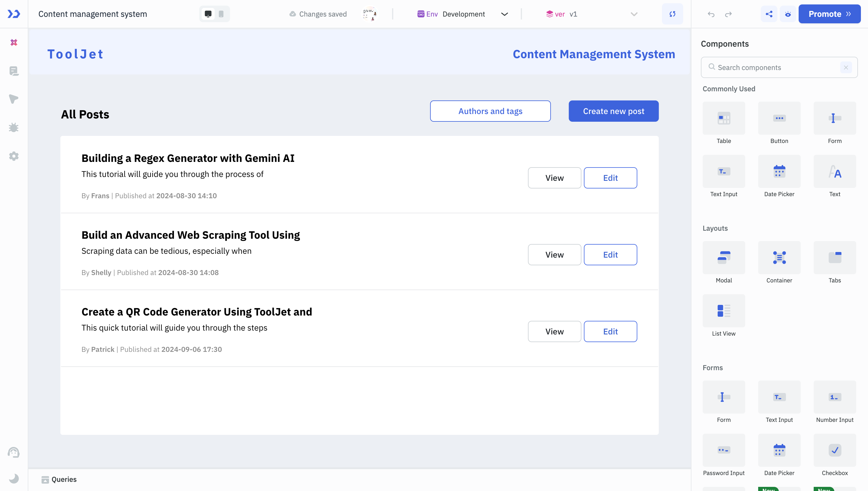Select the List View component

[723, 311]
